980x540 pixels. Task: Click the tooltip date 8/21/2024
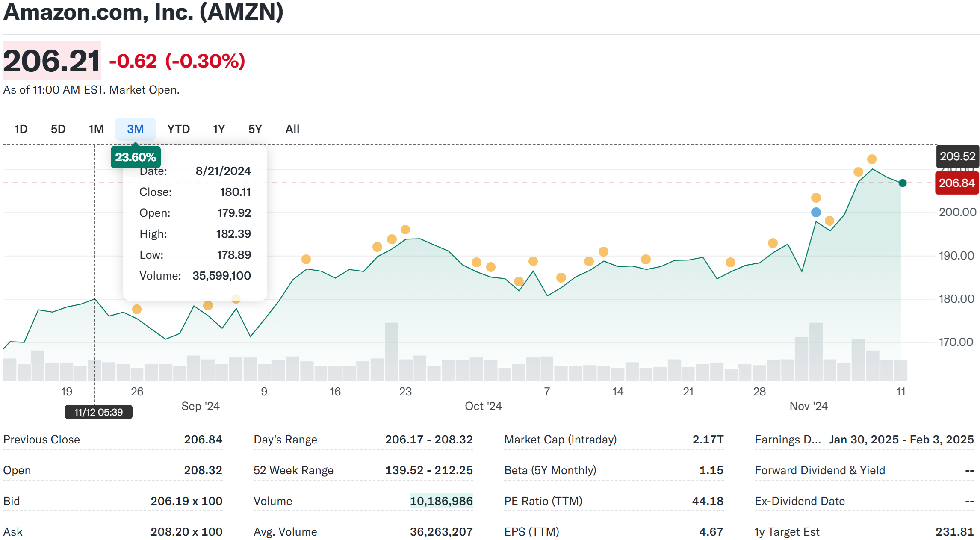pyautogui.click(x=223, y=171)
